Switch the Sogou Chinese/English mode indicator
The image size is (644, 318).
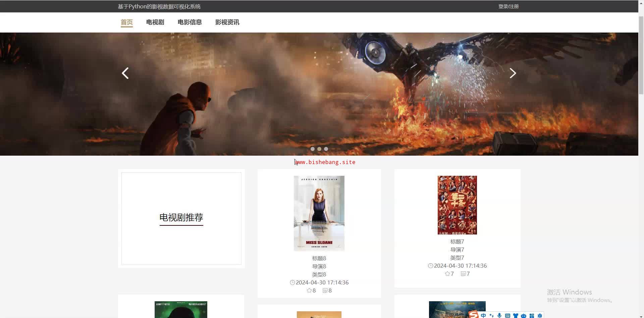(483, 315)
